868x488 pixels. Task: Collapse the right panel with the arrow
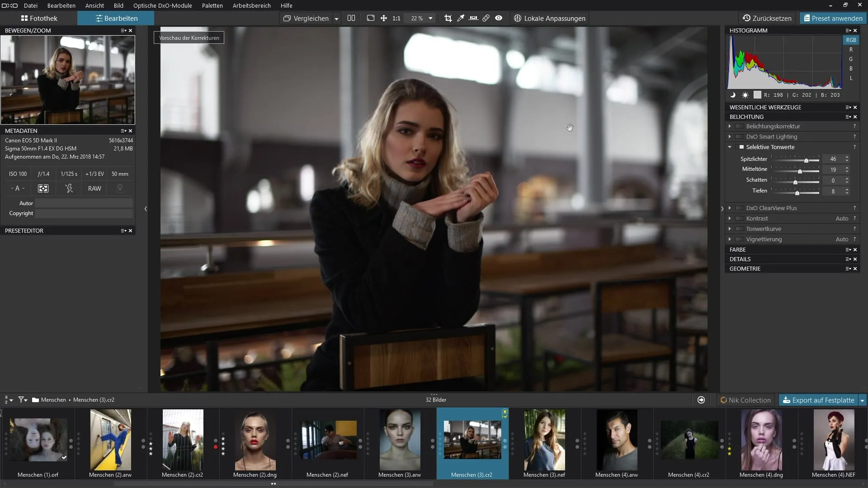coord(722,209)
